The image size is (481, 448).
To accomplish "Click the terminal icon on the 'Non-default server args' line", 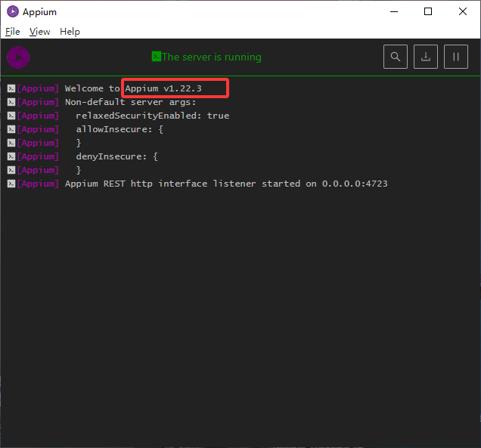I will (11, 102).
